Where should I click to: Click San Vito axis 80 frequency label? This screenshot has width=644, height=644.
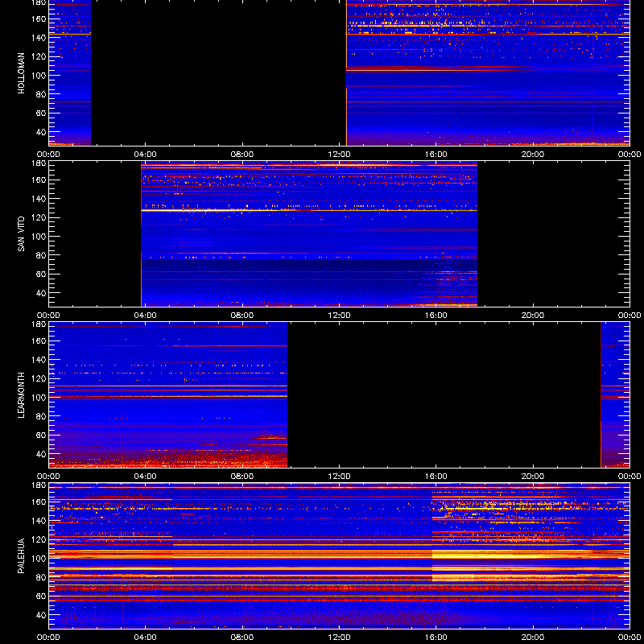pos(41,255)
